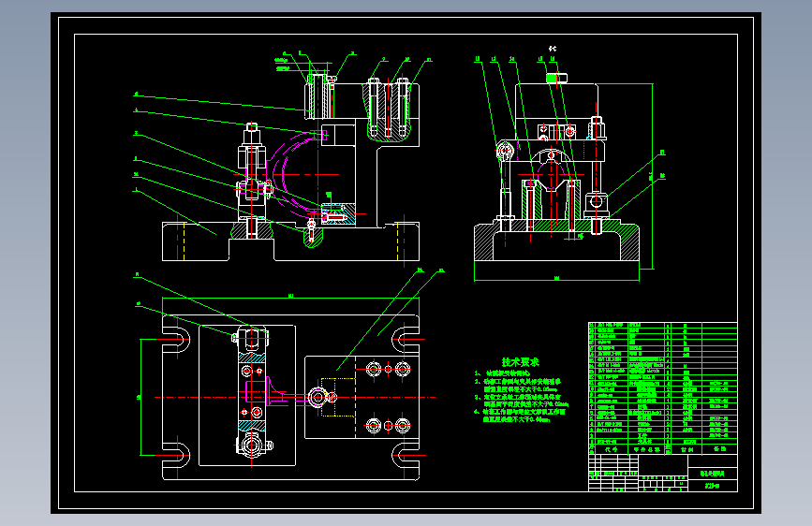The width and height of the screenshot is (812, 526).
Task: Click the drawing name cell in title block
Action: tap(712, 474)
